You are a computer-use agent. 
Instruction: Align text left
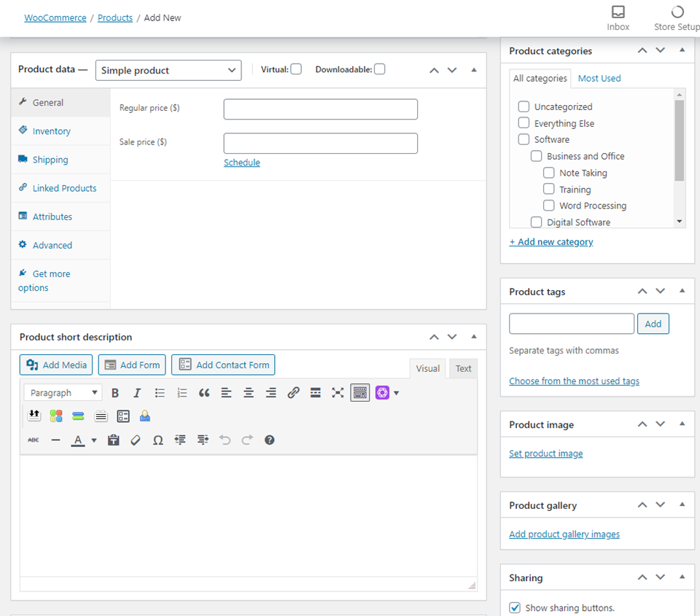pos(226,393)
